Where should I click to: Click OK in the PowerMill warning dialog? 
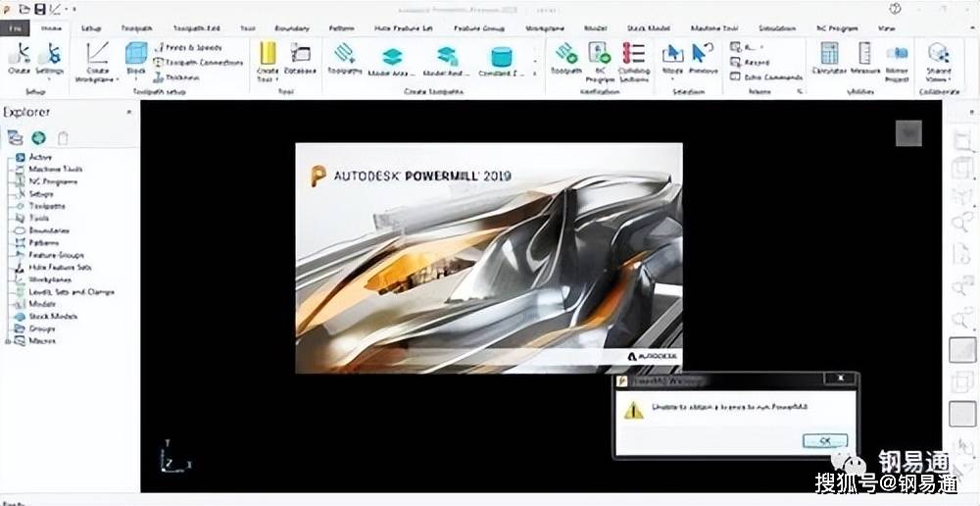click(x=824, y=441)
